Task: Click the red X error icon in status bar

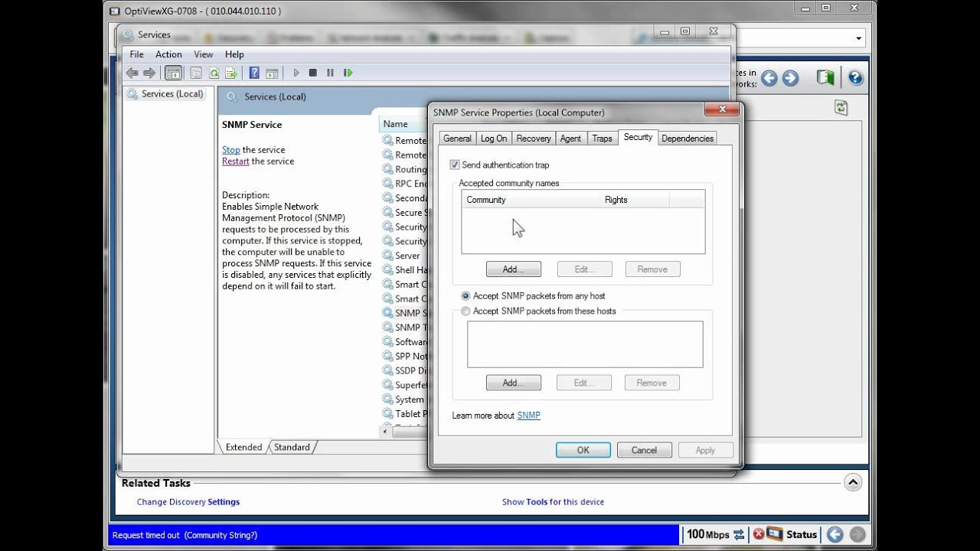Action: 758,534
